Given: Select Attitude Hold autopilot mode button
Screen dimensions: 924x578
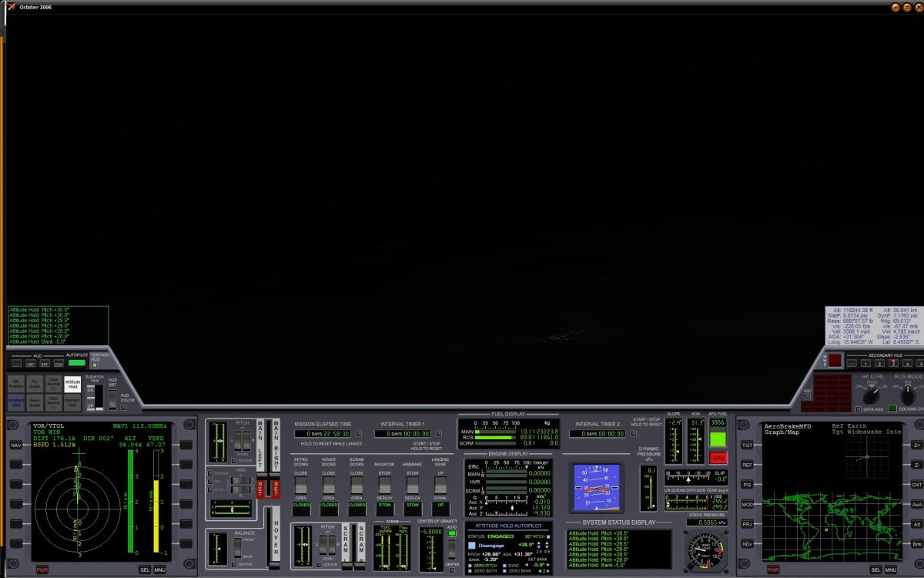Looking at the screenshot, I should coord(72,385).
